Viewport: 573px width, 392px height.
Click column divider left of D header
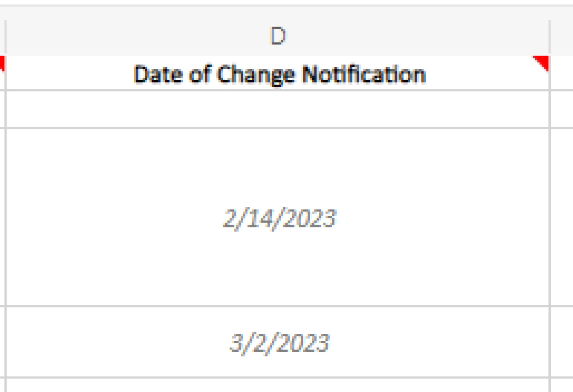[x=6, y=37]
